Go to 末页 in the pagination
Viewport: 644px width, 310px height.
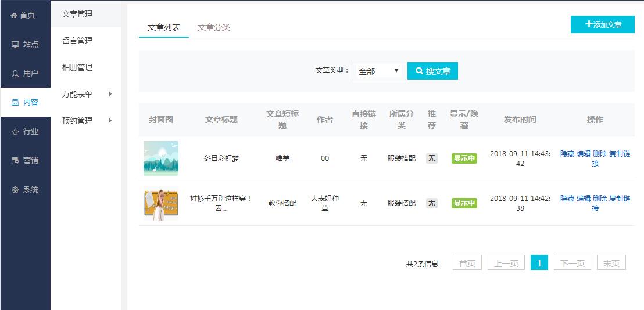click(611, 263)
